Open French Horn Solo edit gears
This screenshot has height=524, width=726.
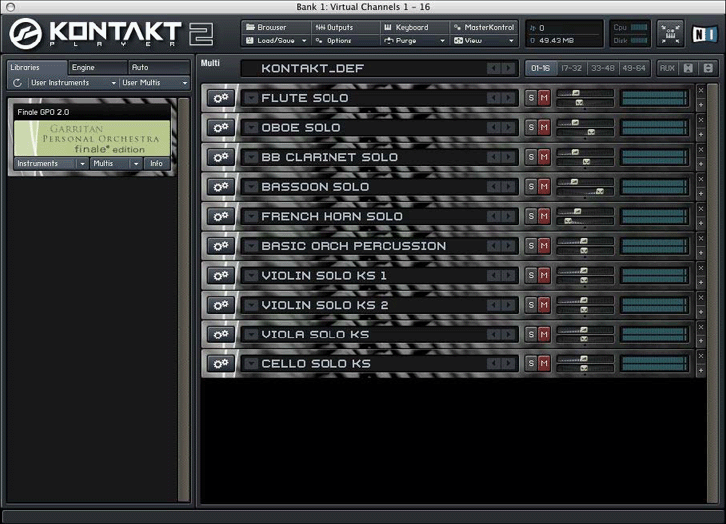tap(220, 217)
